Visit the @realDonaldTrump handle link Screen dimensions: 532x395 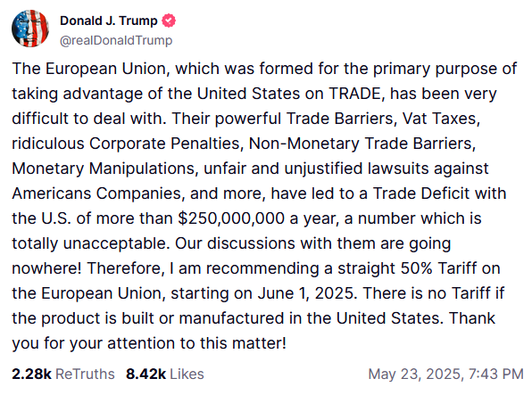[116, 40]
